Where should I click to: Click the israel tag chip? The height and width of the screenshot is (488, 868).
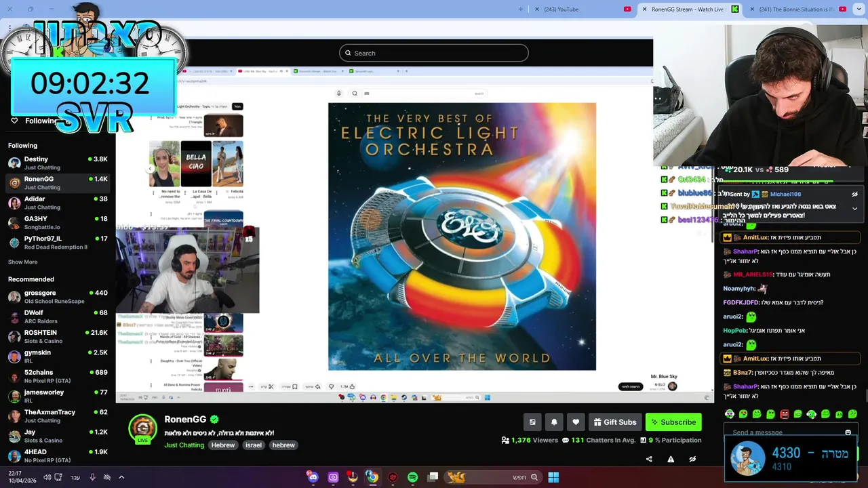pyautogui.click(x=254, y=445)
